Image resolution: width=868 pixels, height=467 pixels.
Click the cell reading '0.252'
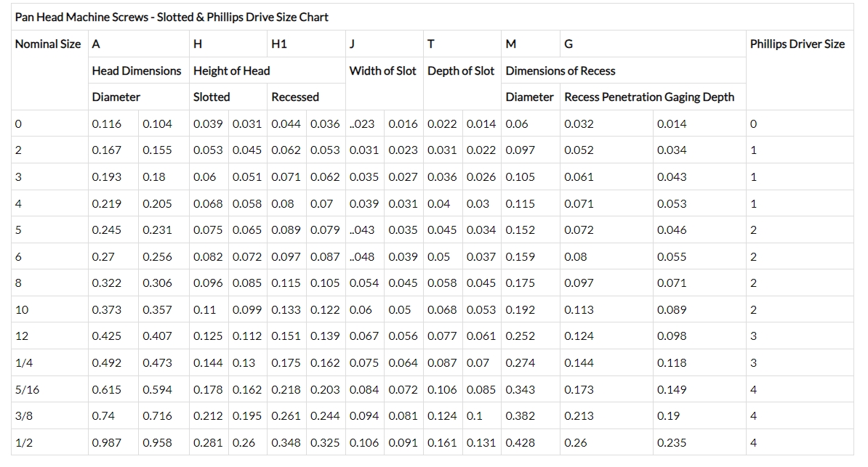pos(520,336)
